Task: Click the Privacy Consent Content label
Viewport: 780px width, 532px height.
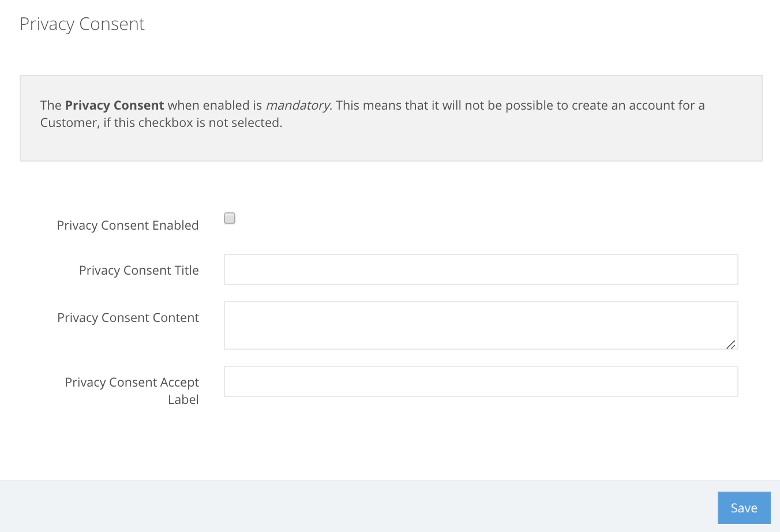Action: (x=127, y=317)
